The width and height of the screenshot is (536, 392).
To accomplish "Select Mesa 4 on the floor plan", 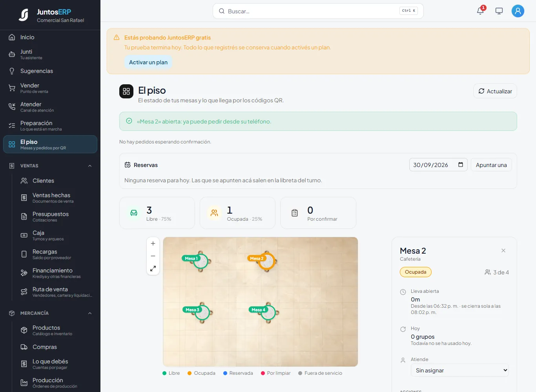I will click(x=268, y=312).
